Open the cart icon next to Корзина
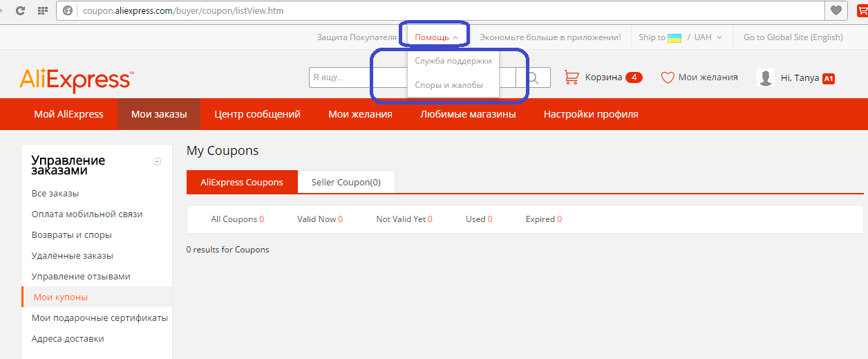 [x=572, y=77]
